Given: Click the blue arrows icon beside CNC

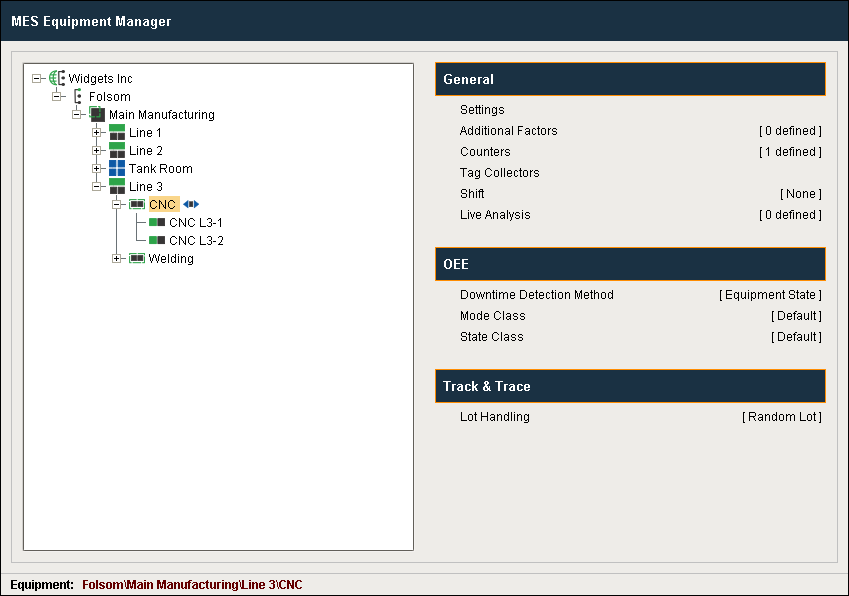Looking at the screenshot, I should coord(191,205).
